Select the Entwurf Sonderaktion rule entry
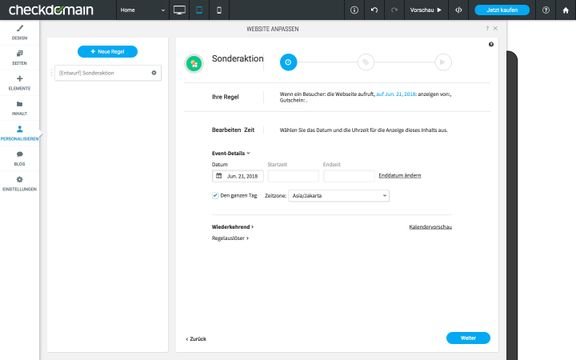Screen dimensions: 576x360 (108, 73)
